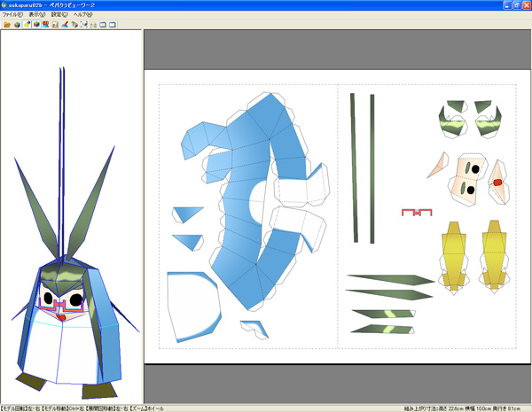532x412 pixels.
Task: Click the app icon in title bar
Action: click(x=4, y=5)
